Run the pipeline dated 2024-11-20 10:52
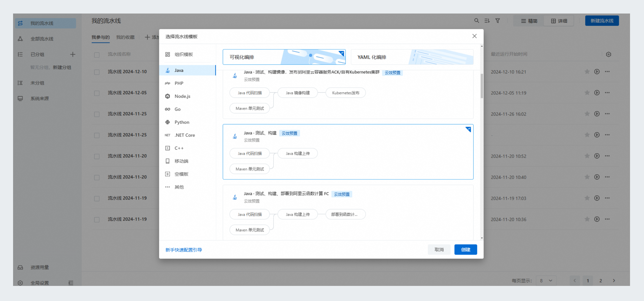This screenshot has height=301, width=644. (x=597, y=156)
